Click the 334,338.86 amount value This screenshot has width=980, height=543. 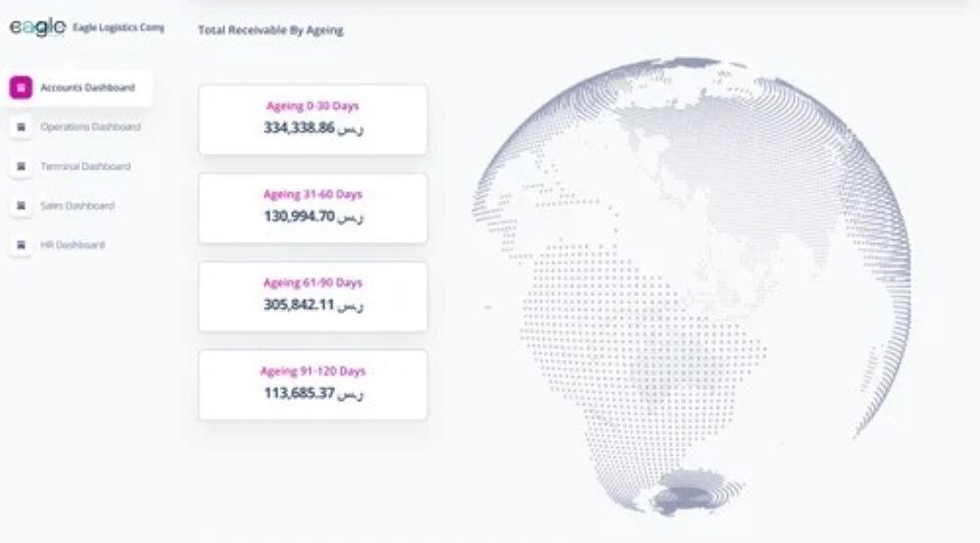tap(299, 127)
